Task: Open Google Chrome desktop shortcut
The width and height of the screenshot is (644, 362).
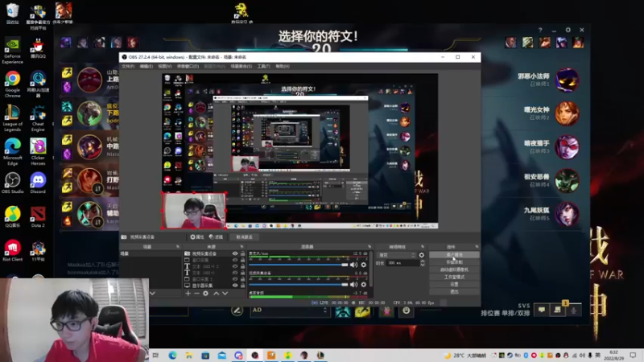Action: [12, 84]
